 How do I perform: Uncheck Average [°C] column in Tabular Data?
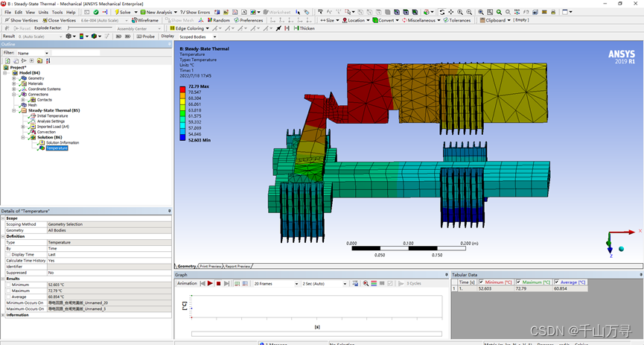point(556,282)
